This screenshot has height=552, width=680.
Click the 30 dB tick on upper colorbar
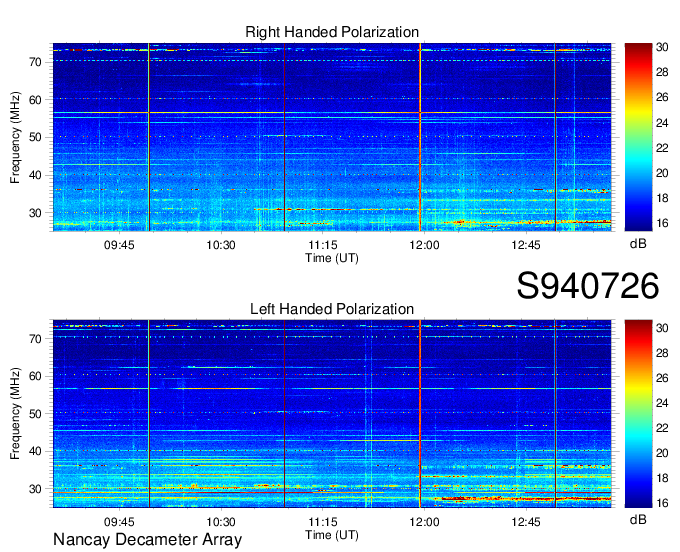click(x=662, y=47)
